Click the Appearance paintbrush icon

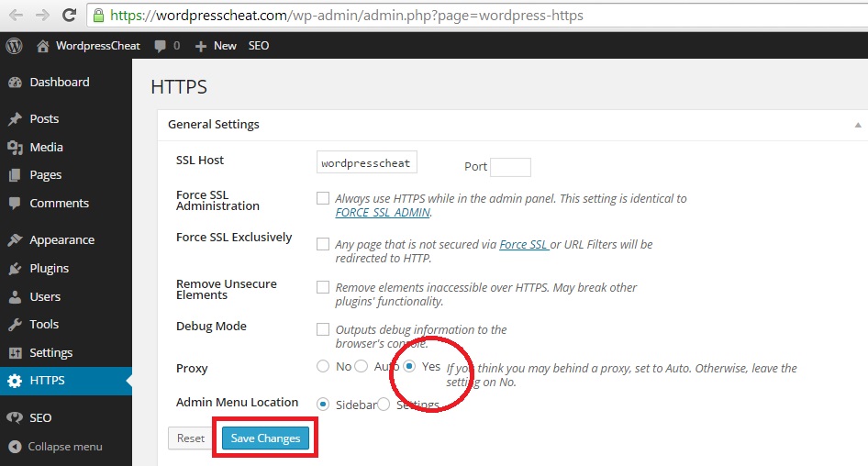click(15, 240)
